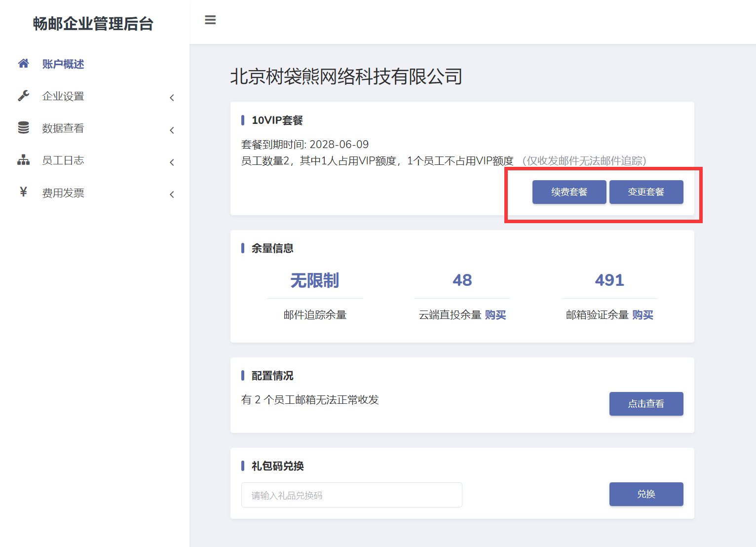The image size is (756, 547).
Task: Click the 礼包码兑换 heading
Action: 278,466
